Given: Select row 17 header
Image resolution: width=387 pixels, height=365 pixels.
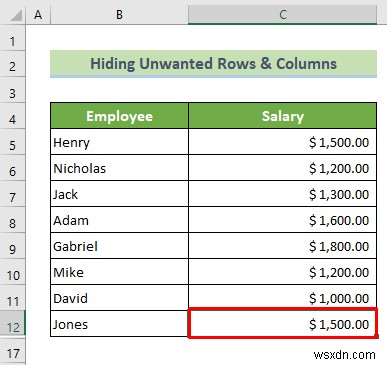Looking at the screenshot, I should click(12, 351).
